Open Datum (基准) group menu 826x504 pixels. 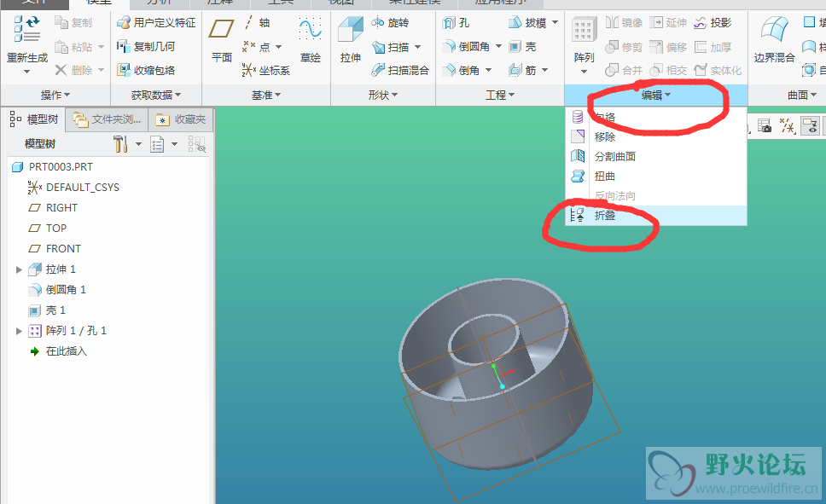(x=266, y=95)
